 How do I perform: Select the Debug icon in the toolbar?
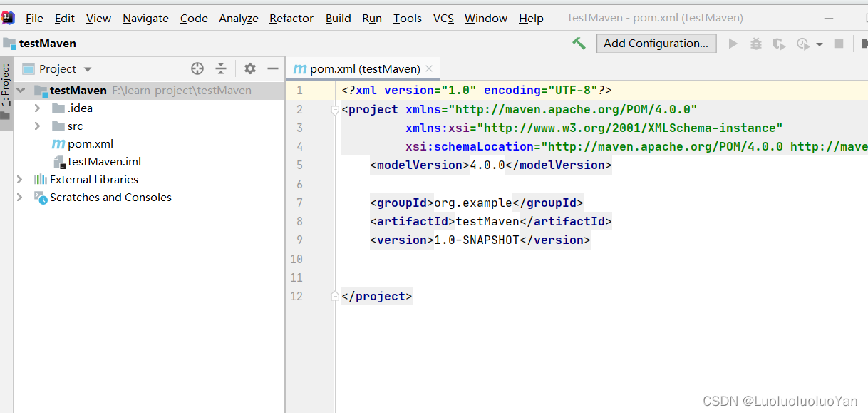[x=755, y=44]
